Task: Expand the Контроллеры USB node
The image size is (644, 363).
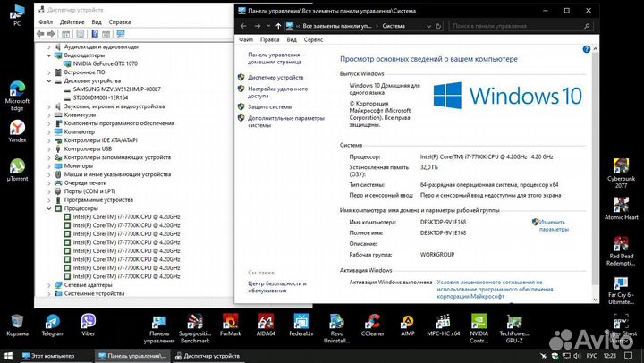Action: click(49, 148)
